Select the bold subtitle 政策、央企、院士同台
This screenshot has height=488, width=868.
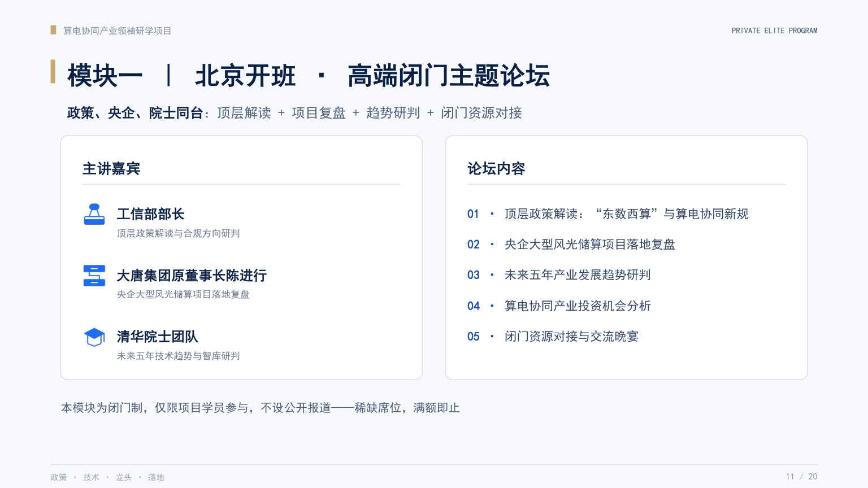[135, 113]
